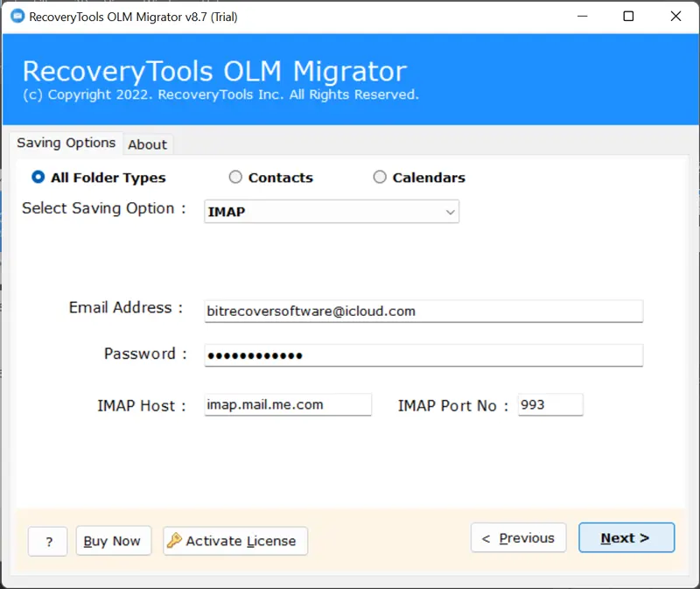Select the All Folder Types radio button
Viewport: 700px width, 589px height.
(38, 177)
